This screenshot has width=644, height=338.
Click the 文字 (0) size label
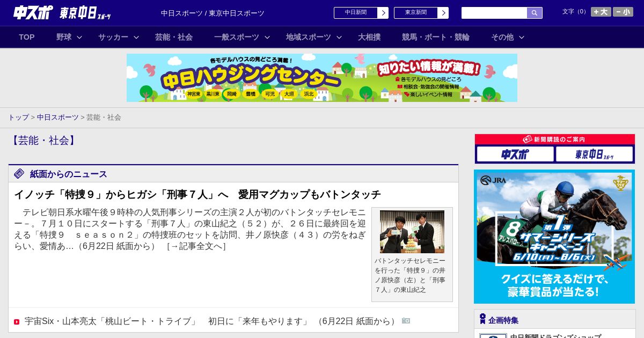575,11
